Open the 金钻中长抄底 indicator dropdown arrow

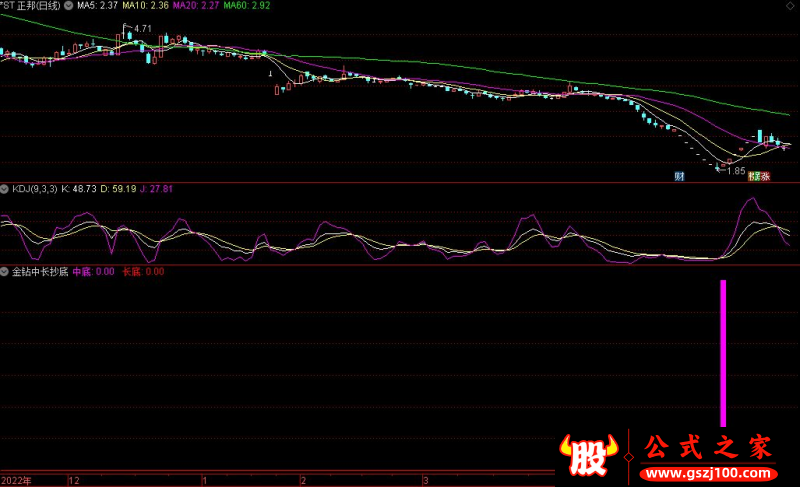point(4,272)
